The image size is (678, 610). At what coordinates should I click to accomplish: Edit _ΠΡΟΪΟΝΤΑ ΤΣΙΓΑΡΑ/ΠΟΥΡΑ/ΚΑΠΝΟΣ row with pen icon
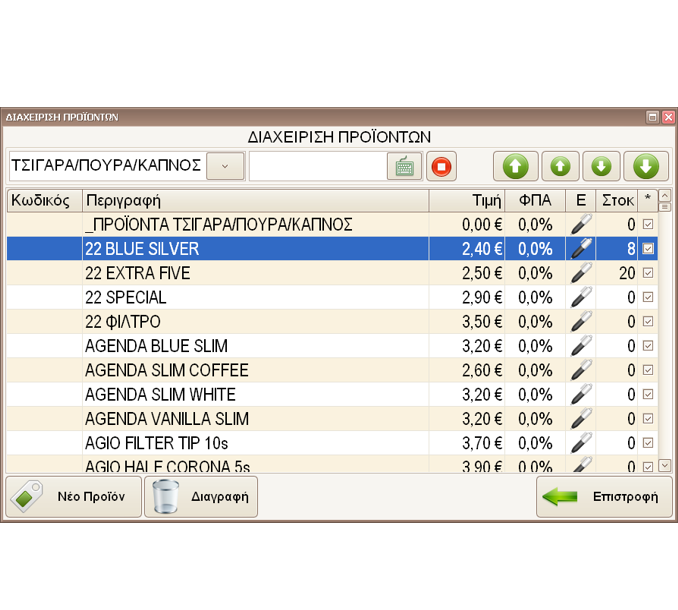(581, 224)
